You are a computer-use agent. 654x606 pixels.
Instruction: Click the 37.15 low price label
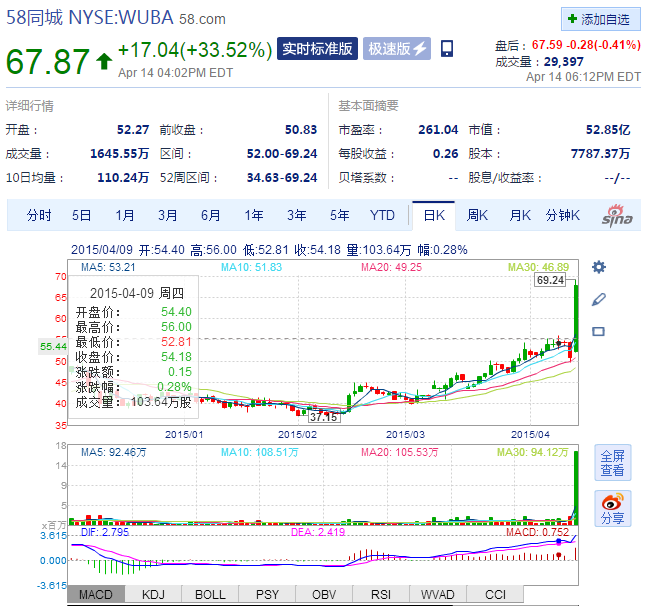point(324,417)
